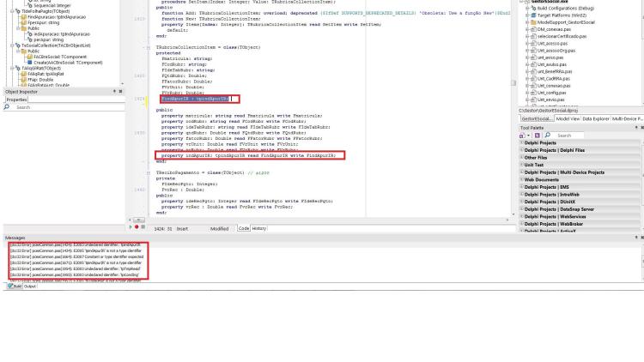
Task: Select the Build Configurations (Debug) node icon
Action: click(533, 9)
